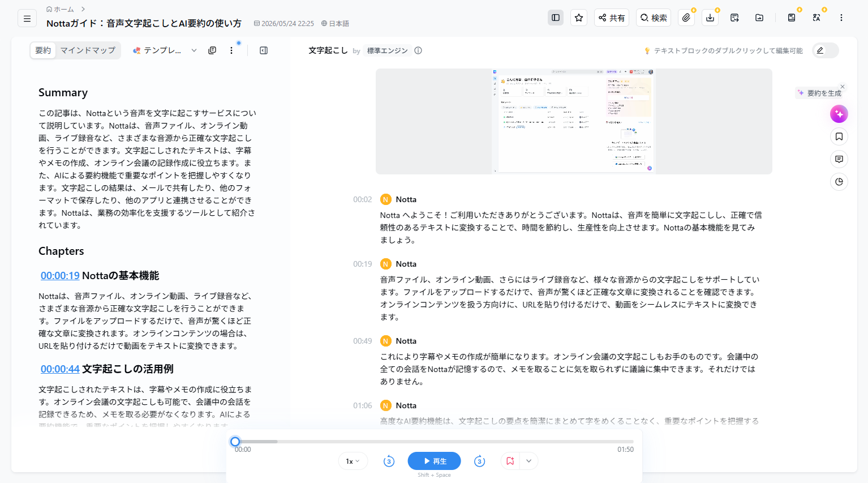Toggle the side panel layout icon
The width and height of the screenshot is (868, 483).
coord(556,18)
